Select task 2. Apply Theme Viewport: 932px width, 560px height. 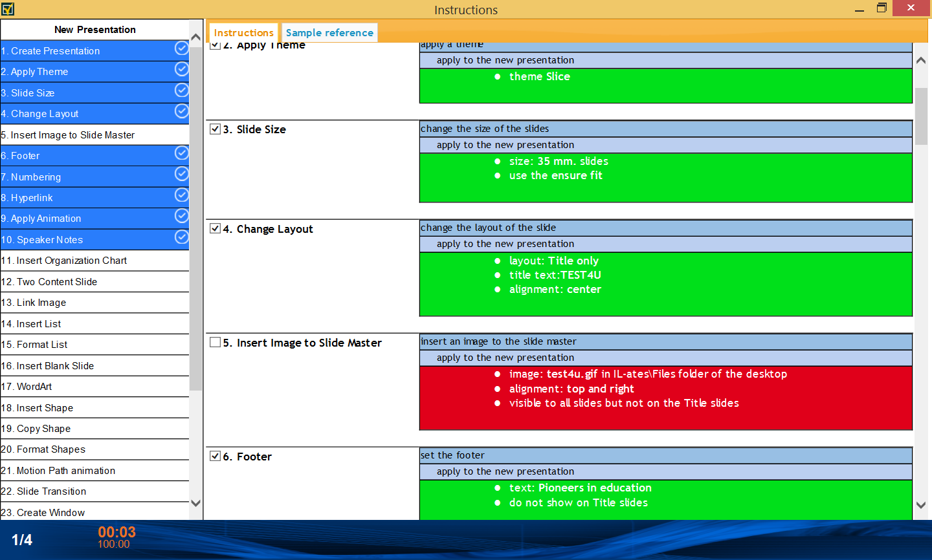point(94,72)
